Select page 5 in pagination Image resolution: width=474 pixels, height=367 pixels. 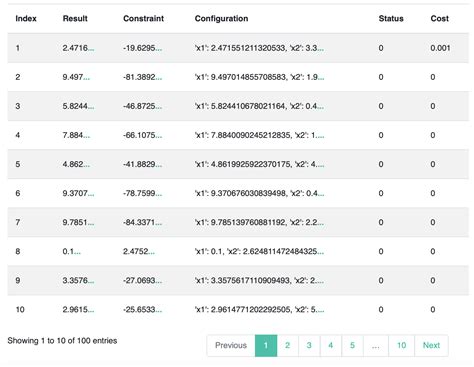(x=352, y=345)
